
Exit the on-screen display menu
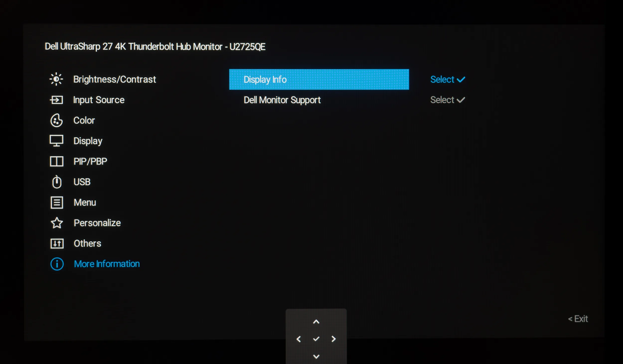pyautogui.click(x=578, y=319)
